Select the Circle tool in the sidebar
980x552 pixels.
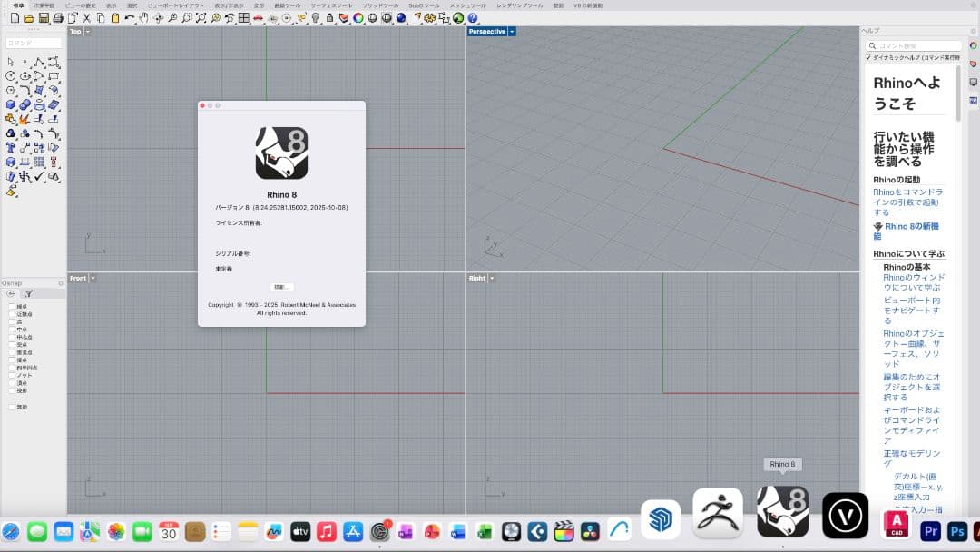point(10,76)
